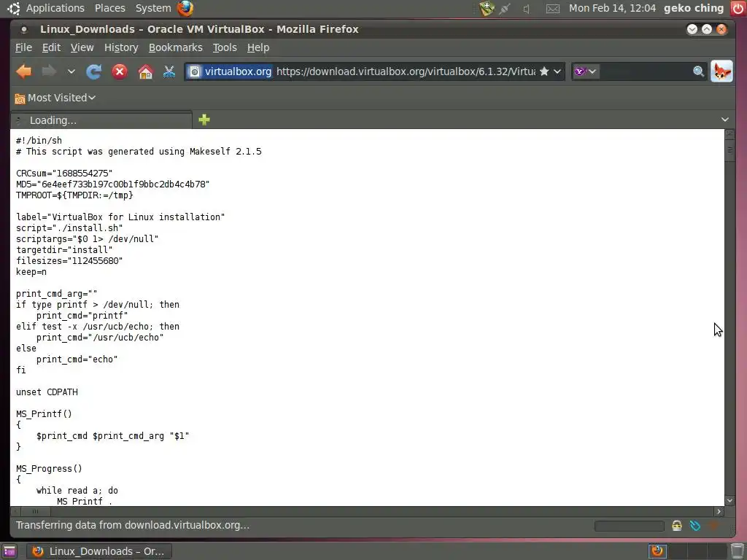Select the Loading... tab
The height and width of the screenshot is (560, 747).
101,120
